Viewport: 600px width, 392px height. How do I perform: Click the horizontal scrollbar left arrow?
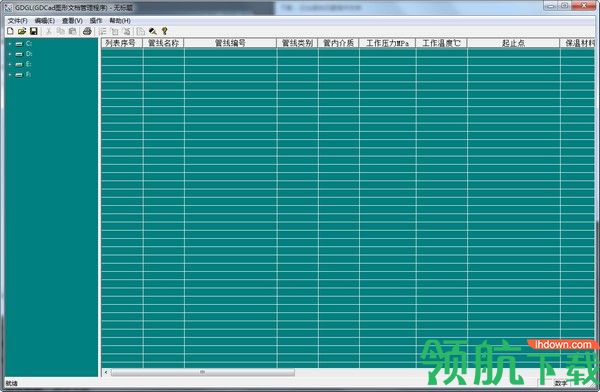tap(106, 372)
